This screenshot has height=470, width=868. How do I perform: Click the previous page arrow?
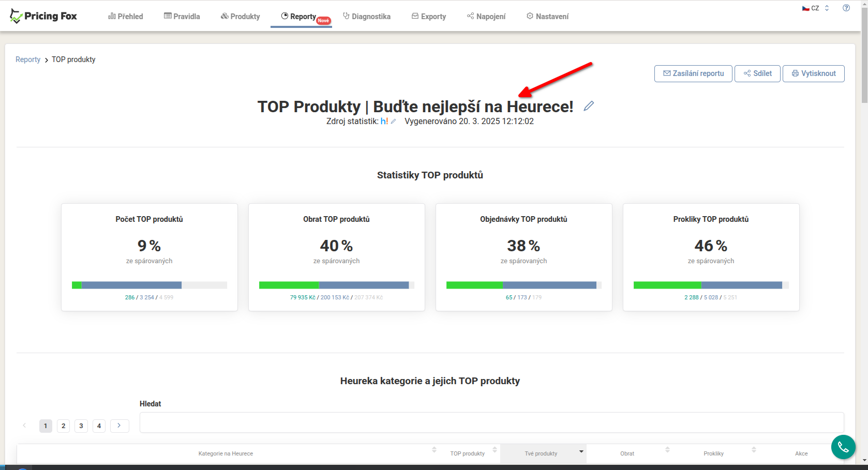24,426
